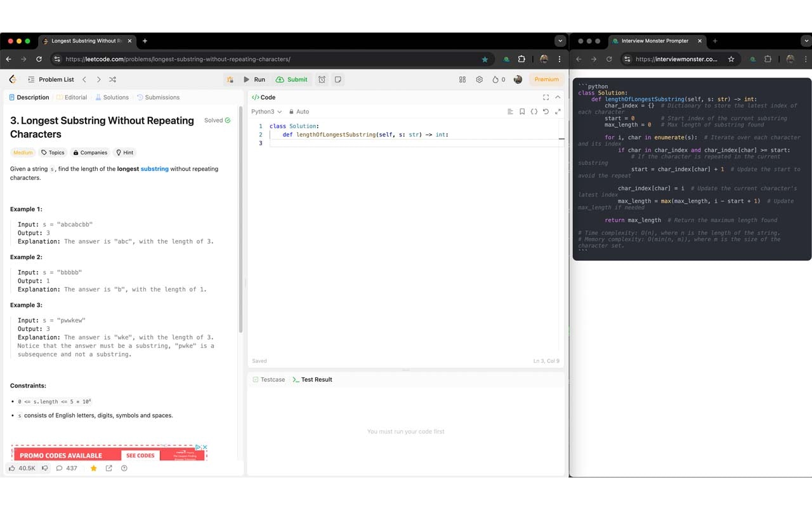Open the debugger icon left of Run
This screenshot has width=812, height=508.
coord(230,79)
